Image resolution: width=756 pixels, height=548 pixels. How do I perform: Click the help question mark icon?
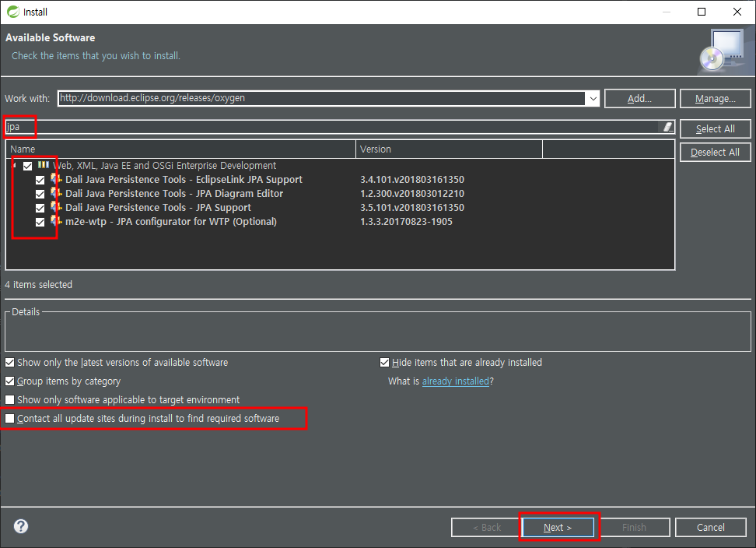pyautogui.click(x=21, y=525)
